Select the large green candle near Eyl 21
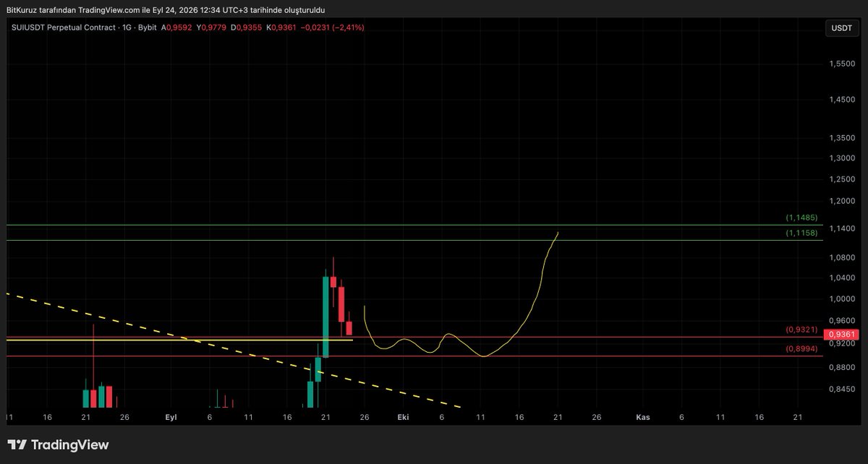The image size is (868, 464). point(326,316)
